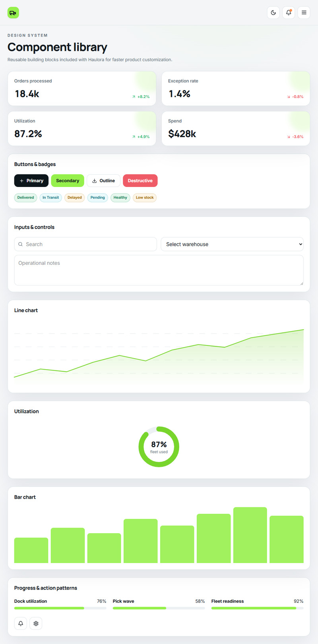
Task: Click the Dock utilization progress bar
Action: tap(60, 608)
